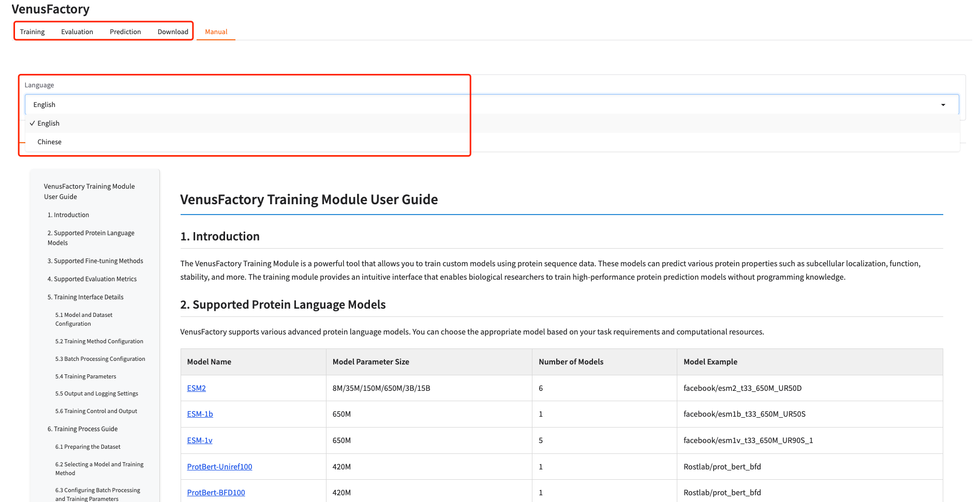The width and height of the screenshot is (980, 502).
Task: Jump to VenusFactory Training Module User Guide
Action: (89, 191)
